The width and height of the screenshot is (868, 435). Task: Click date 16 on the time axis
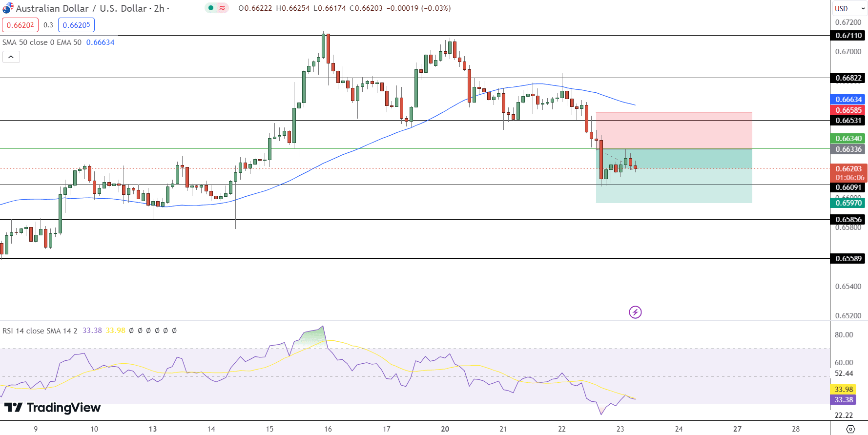(x=328, y=429)
